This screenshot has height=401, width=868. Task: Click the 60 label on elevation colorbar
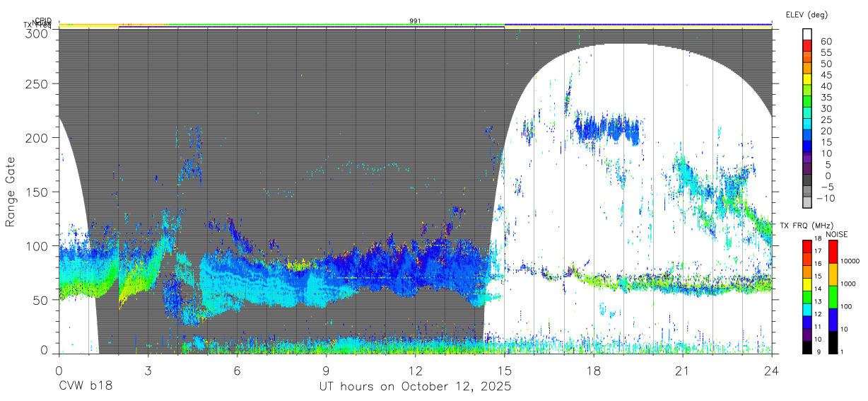(826, 41)
